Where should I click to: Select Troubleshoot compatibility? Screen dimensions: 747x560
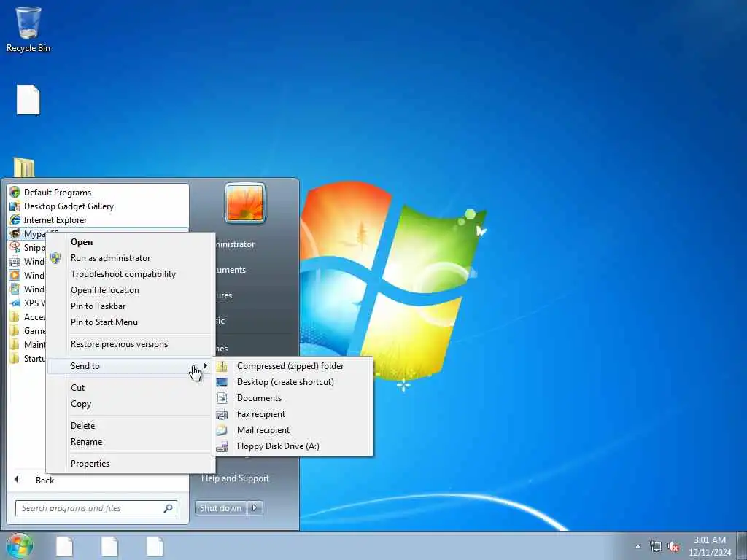pyautogui.click(x=123, y=274)
